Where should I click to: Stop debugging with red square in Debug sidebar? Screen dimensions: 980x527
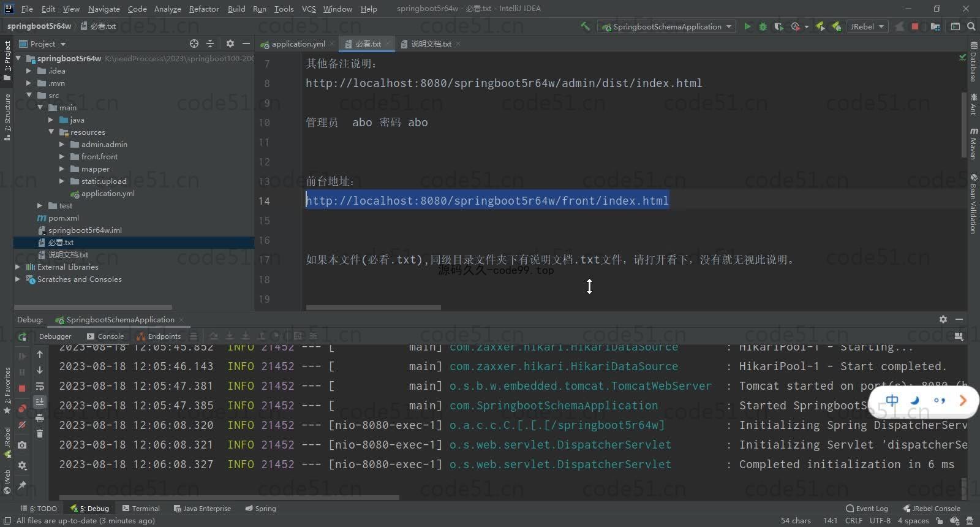pos(22,389)
